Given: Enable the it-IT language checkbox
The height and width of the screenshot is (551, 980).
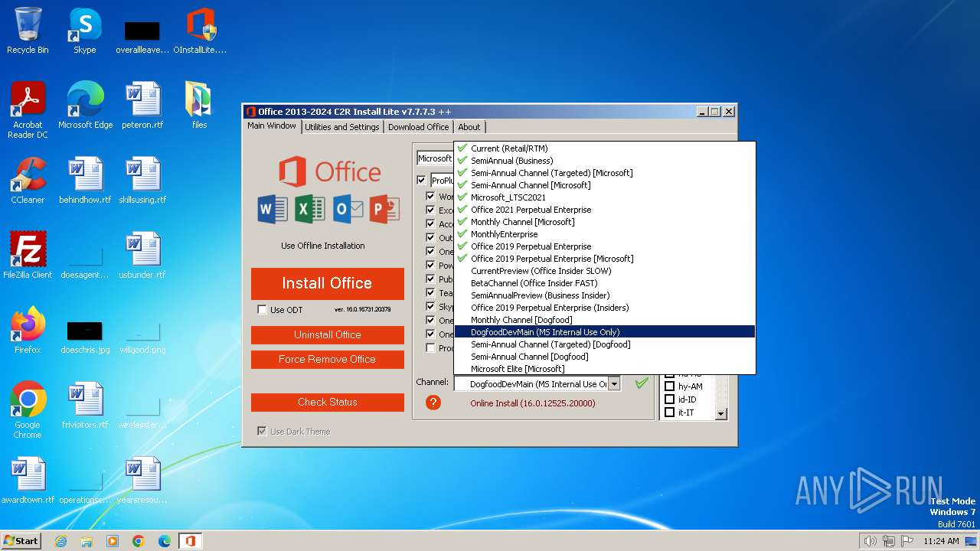Looking at the screenshot, I should pyautogui.click(x=669, y=412).
